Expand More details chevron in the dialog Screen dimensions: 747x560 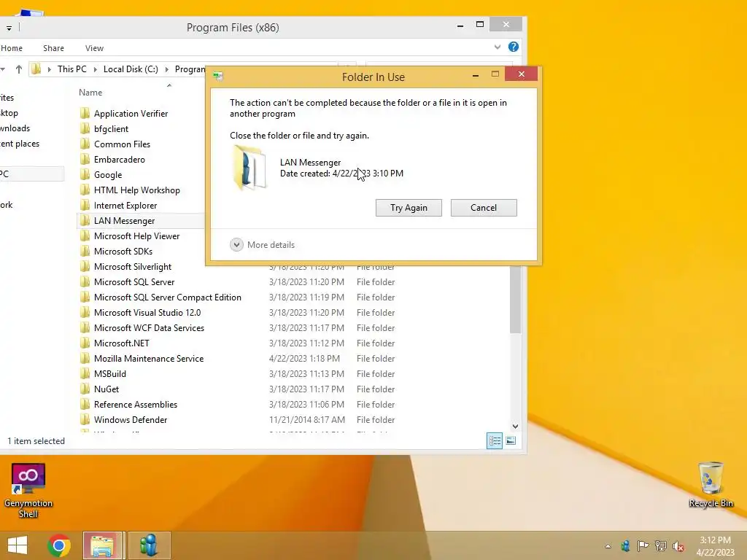(x=236, y=245)
